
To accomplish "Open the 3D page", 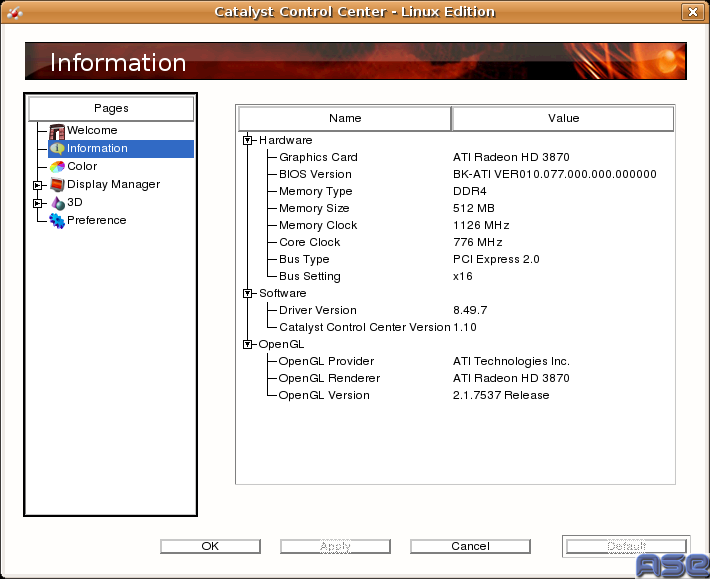I will (x=75, y=202).
